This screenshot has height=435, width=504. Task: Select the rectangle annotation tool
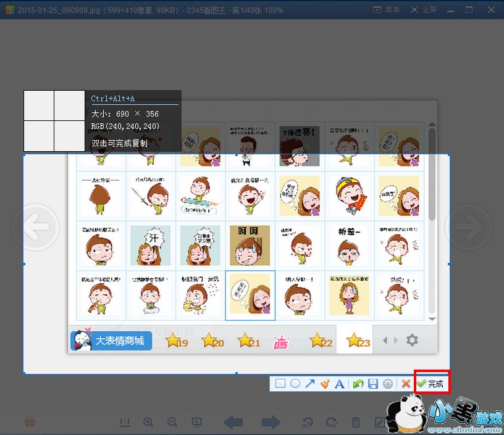[280, 383]
